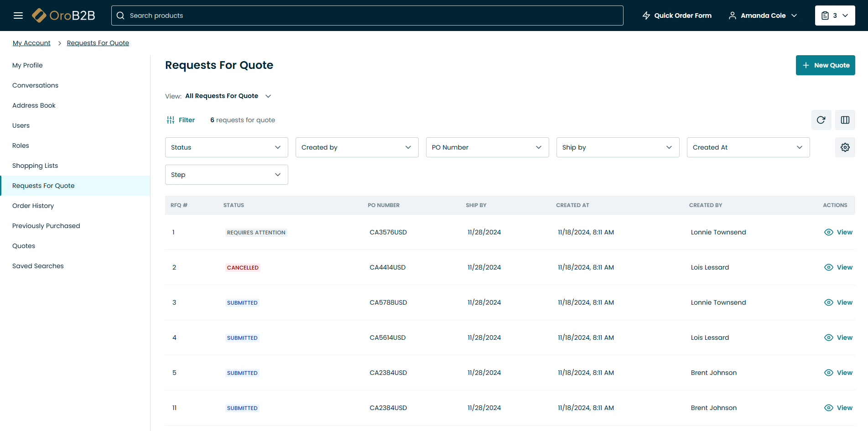Viewport: 868px width, 431px height.
Task: Follow the My Account breadcrumb link
Action: click(31, 43)
